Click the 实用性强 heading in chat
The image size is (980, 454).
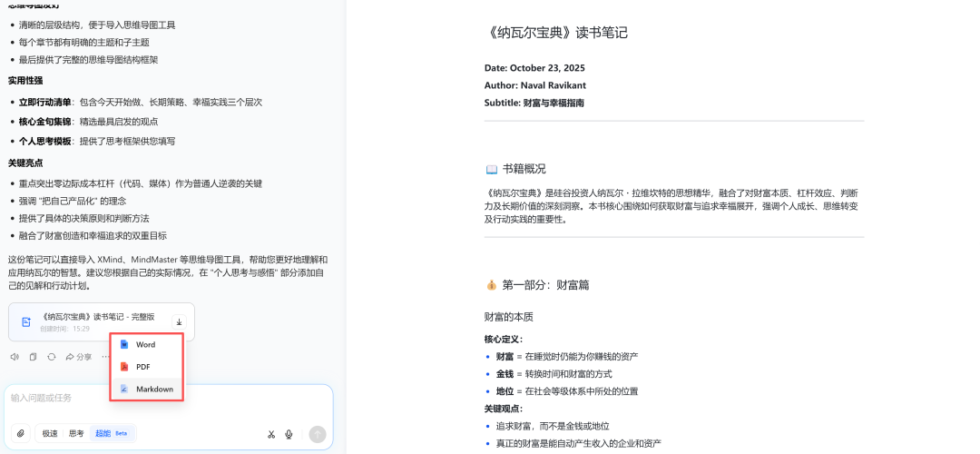25,81
